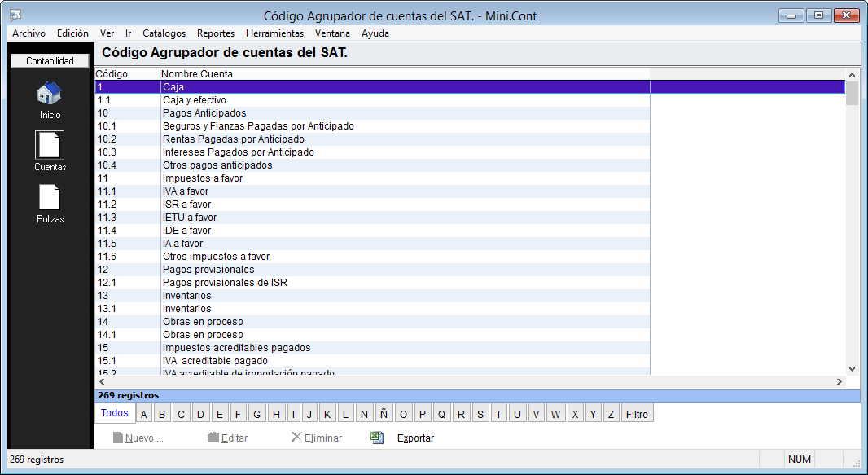This screenshot has height=475, width=868.
Task: Filter accounts by letter D
Action: pyautogui.click(x=200, y=414)
